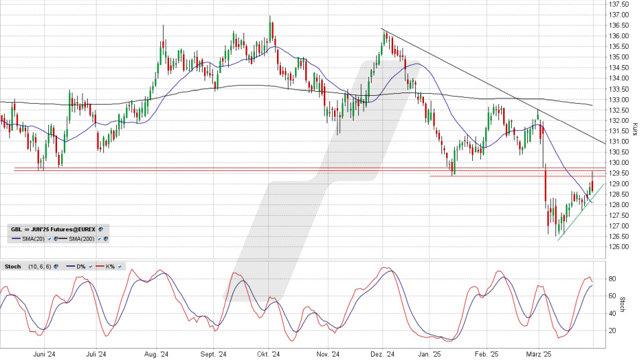This screenshot has width=644, height=362.
Task: Click the Juli '24 date axis label
Action: click(x=97, y=355)
